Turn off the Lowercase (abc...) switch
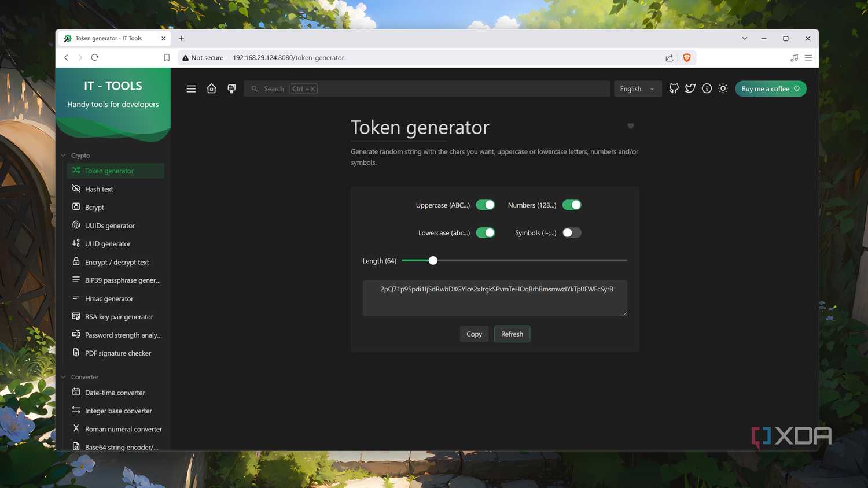Screen dimensions: 868x488 (x=485, y=233)
